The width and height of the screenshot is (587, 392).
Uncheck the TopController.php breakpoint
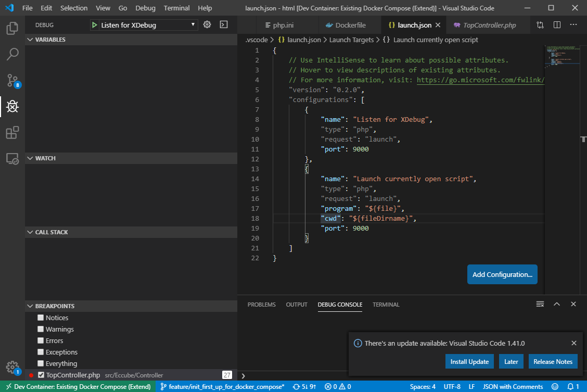coord(41,375)
